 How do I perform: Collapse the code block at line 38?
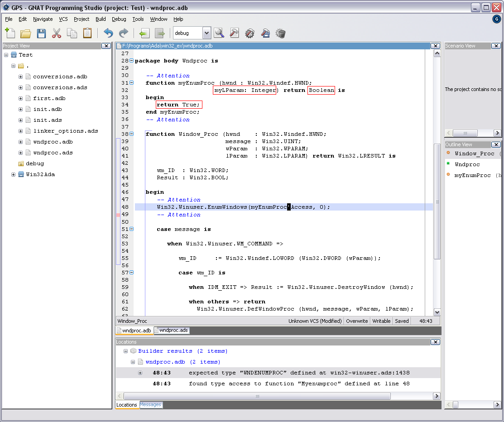131,134
